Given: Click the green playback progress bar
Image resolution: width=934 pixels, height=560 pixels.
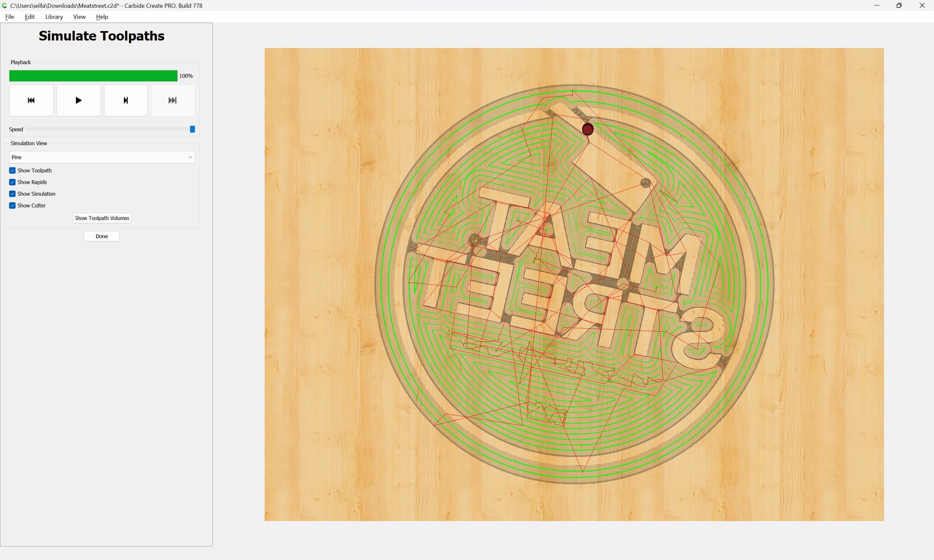Looking at the screenshot, I should click(93, 76).
